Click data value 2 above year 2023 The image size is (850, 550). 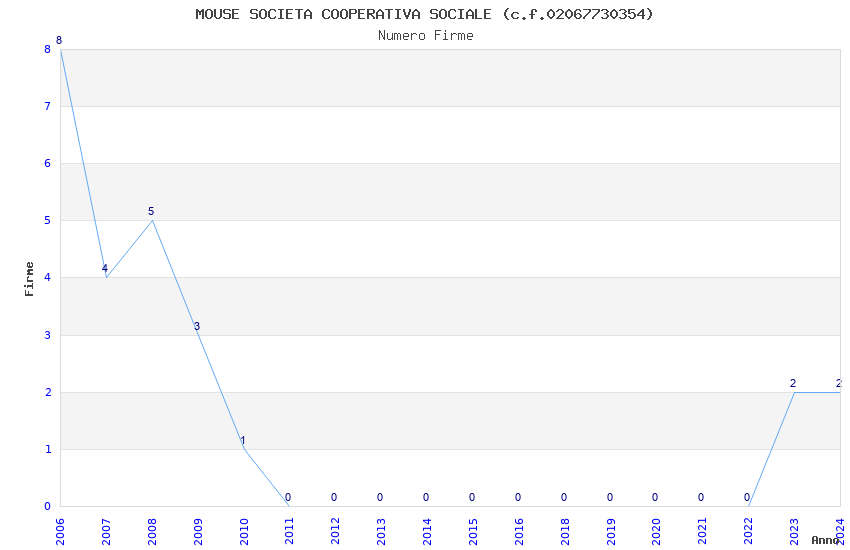tap(793, 384)
